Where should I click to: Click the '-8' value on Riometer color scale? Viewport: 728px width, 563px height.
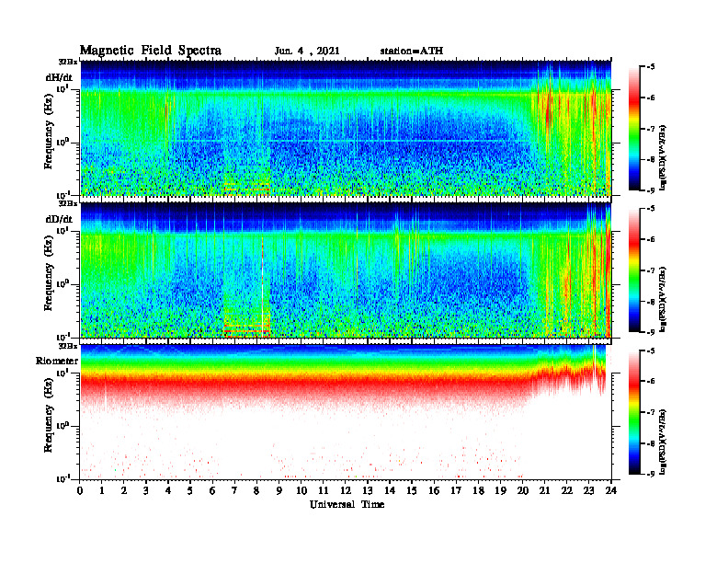pos(650,443)
